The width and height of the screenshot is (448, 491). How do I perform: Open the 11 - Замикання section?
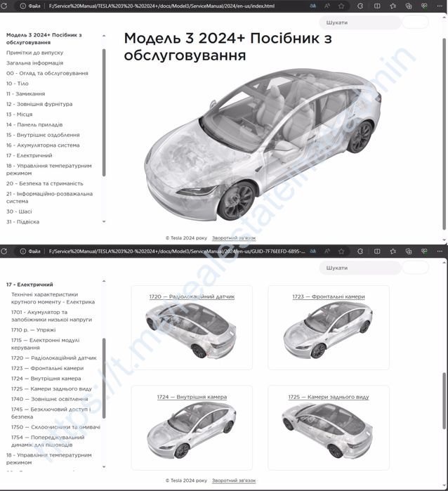click(26, 93)
